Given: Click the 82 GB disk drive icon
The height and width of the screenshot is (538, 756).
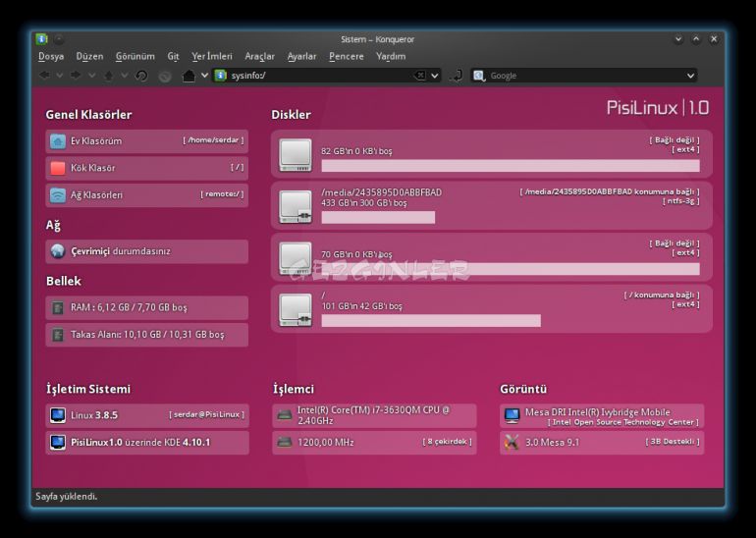Looking at the screenshot, I should 296,155.
